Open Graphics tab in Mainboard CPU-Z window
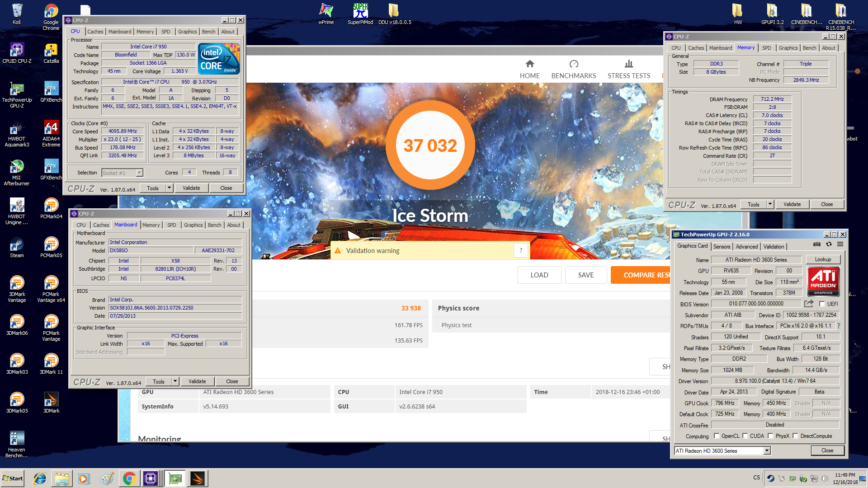The width and height of the screenshot is (868, 488). click(193, 225)
